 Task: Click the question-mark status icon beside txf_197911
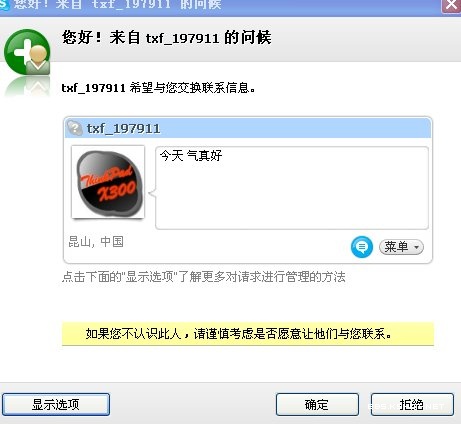[75, 128]
